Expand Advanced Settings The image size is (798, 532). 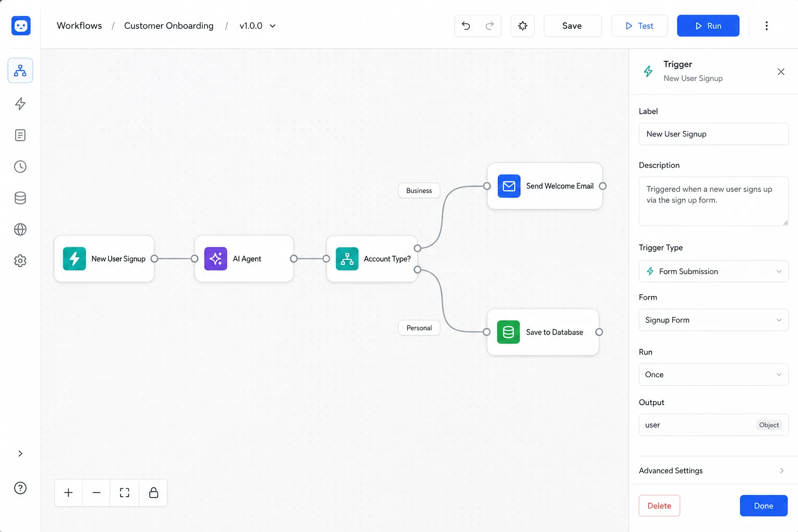click(713, 471)
